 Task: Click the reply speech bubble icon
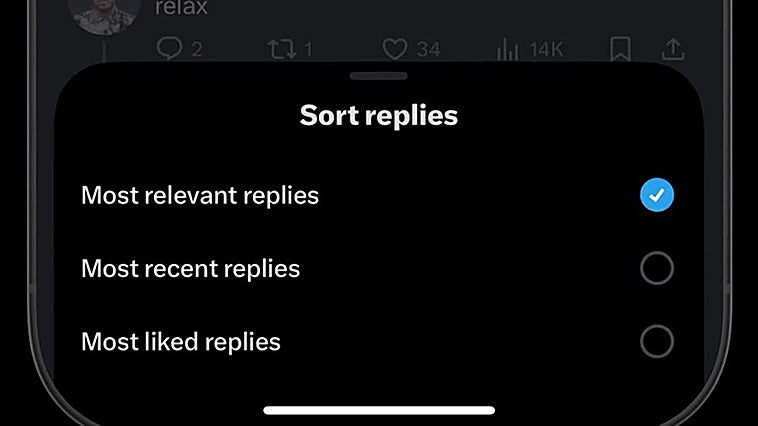click(x=171, y=48)
